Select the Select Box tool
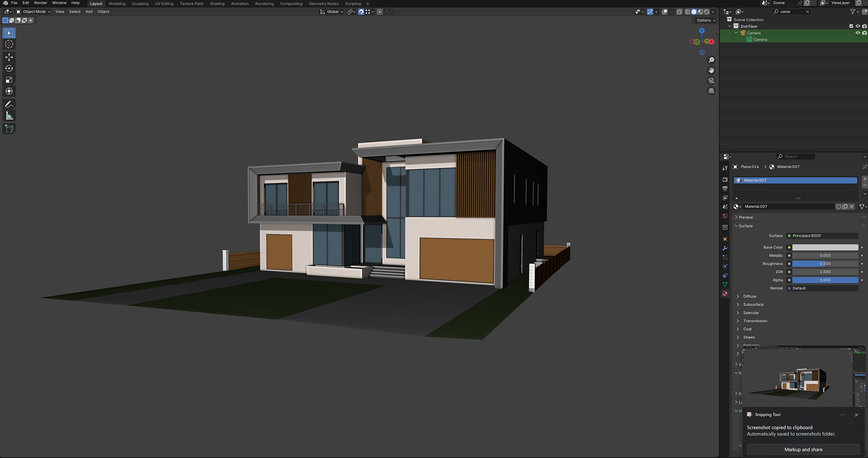The image size is (868, 458). (9, 33)
